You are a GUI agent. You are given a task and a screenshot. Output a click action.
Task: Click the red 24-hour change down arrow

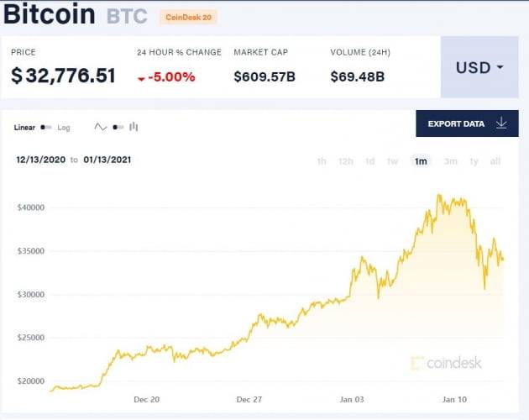click(x=140, y=77)
